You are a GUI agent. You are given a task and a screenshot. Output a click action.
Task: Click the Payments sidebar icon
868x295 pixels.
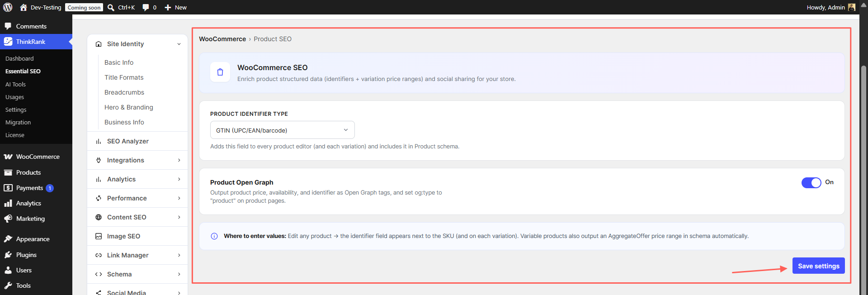point(8,188)
